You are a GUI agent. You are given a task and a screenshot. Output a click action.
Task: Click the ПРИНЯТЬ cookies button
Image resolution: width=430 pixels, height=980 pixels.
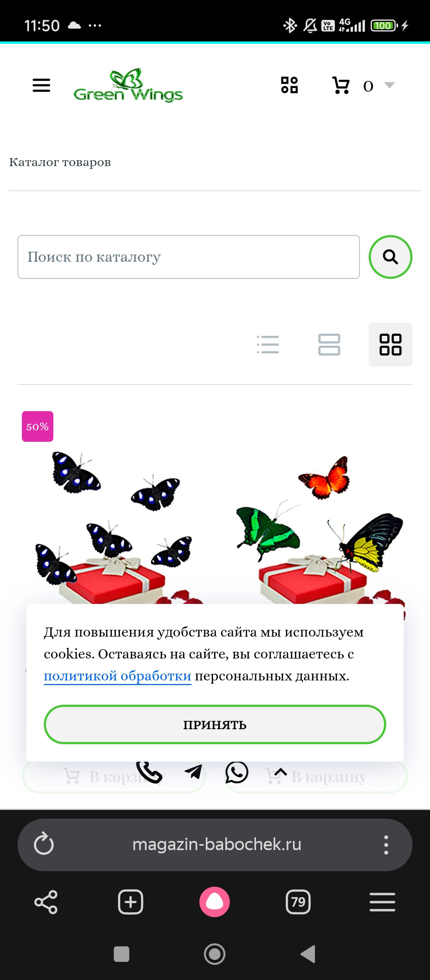[215, 725]
